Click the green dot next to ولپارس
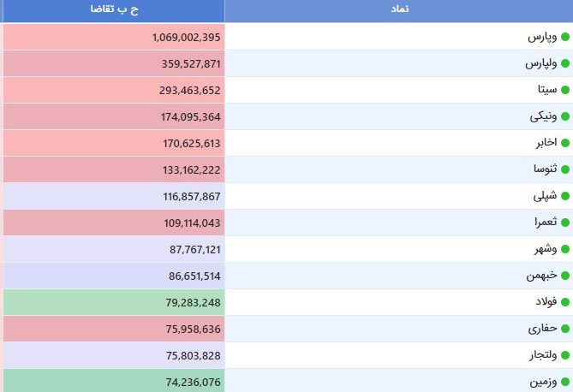The image size is (573, 392). pyautogui.click(x=565, y=63)
